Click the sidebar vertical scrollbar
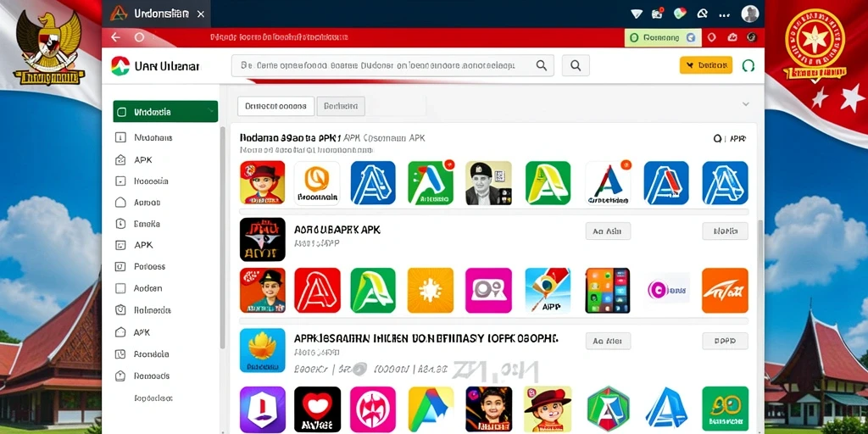Screen dimensions: 868x434 point(223,238)
